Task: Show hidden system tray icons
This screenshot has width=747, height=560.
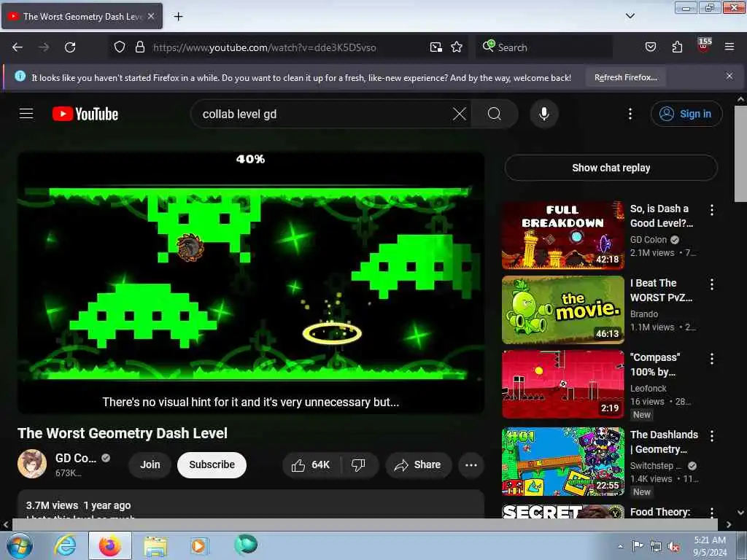Action: coord(620,546)
